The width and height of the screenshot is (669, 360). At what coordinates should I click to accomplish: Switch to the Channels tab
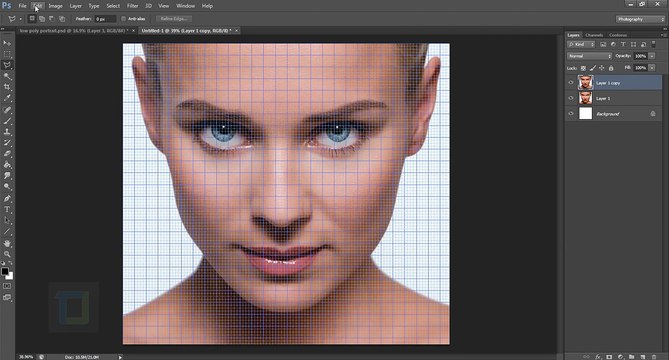point(594,35)
